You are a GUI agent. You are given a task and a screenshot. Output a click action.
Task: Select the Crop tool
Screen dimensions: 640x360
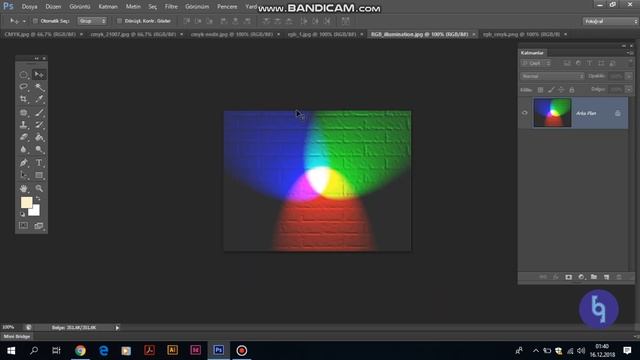click(x=24, y=99)
